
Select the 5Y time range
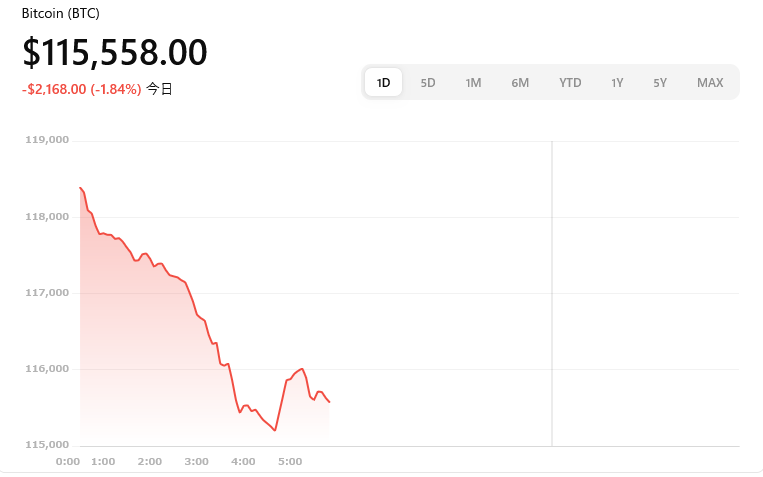tap(660, 83)
